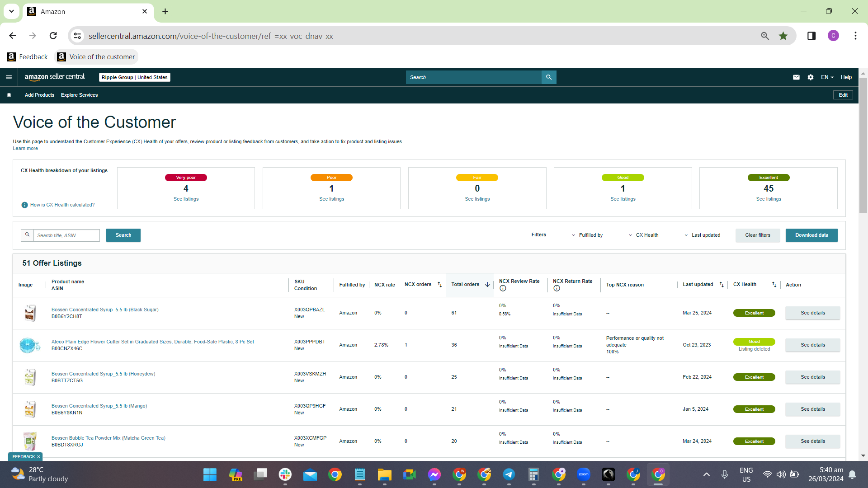The height and width of the screenshot is (488, 868).
Task: Click the address bar URL
Action: point(211,36)
